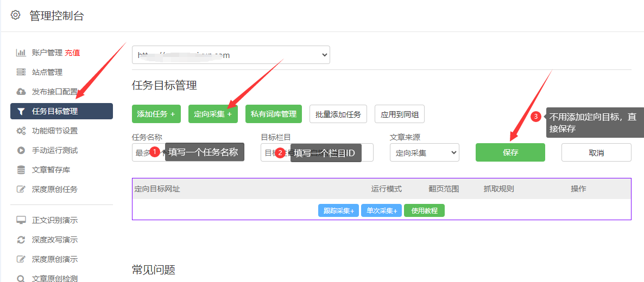Go to 文章原创检测 in the sidebar
The width and height of the screenshot is (644, 282).
54,279
